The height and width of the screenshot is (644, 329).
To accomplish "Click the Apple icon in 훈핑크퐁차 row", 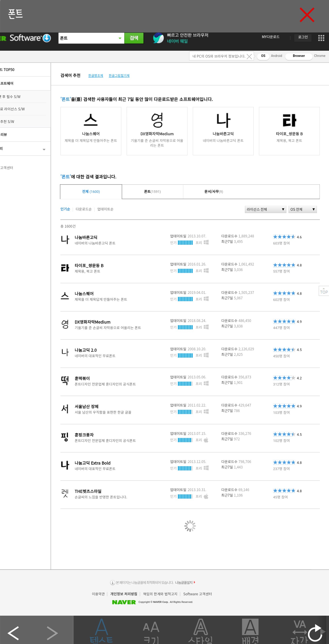I will (206, 440).
